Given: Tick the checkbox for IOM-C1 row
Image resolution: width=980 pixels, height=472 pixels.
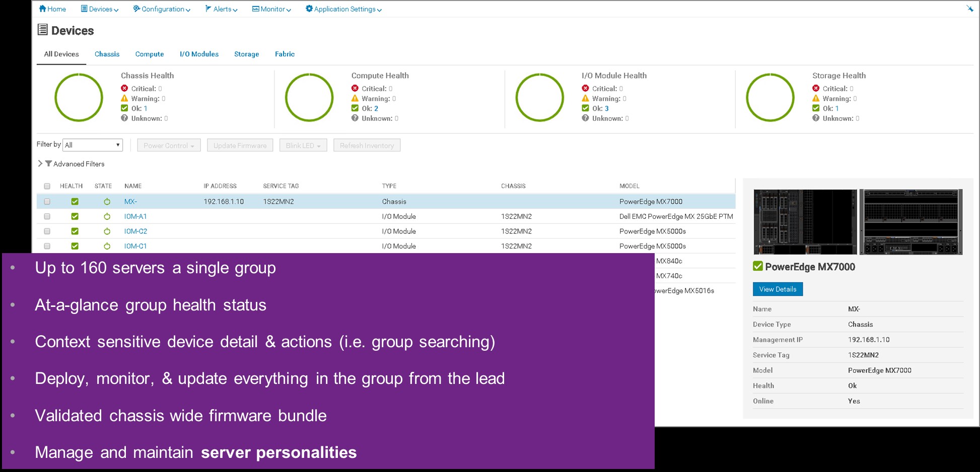Looking at the screenshot, I should tap(47, 246).
